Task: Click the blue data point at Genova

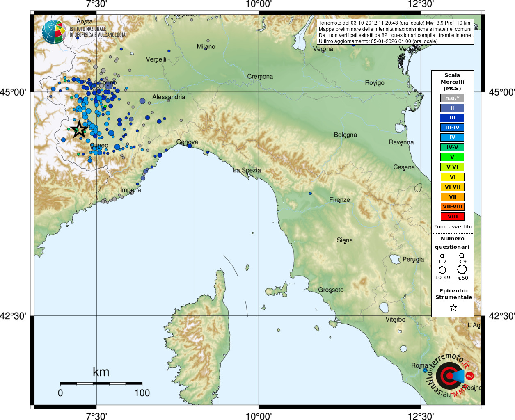Action: click(x=190, y=146)
